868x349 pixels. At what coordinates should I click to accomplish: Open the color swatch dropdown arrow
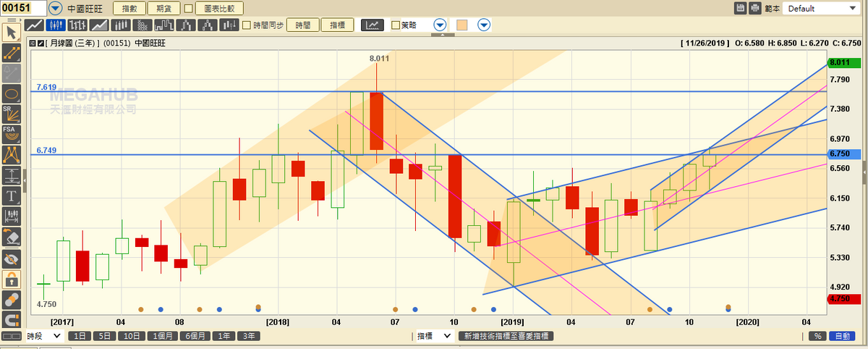tap(484, 25)
